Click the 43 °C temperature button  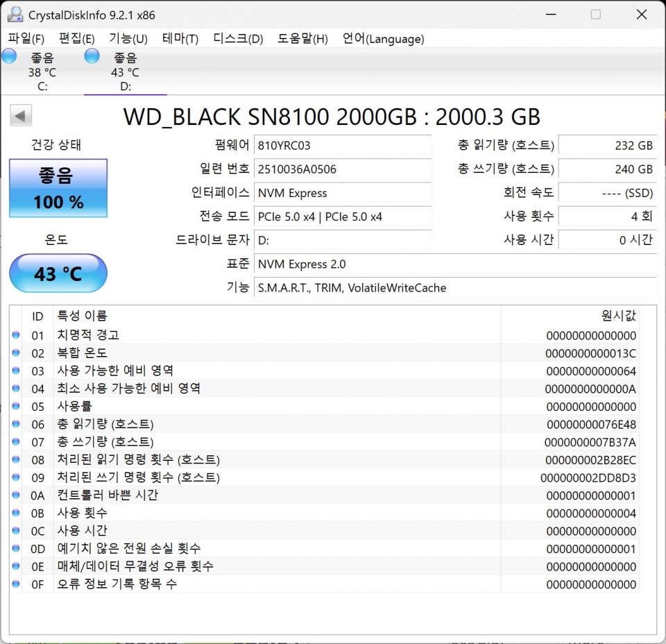(x=58, y=273)
